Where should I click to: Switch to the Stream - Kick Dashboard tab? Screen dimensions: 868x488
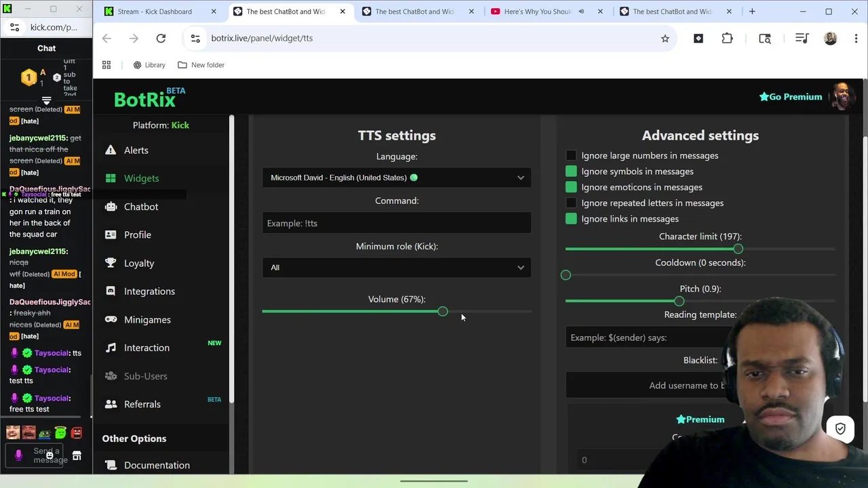tap(161, 12)
